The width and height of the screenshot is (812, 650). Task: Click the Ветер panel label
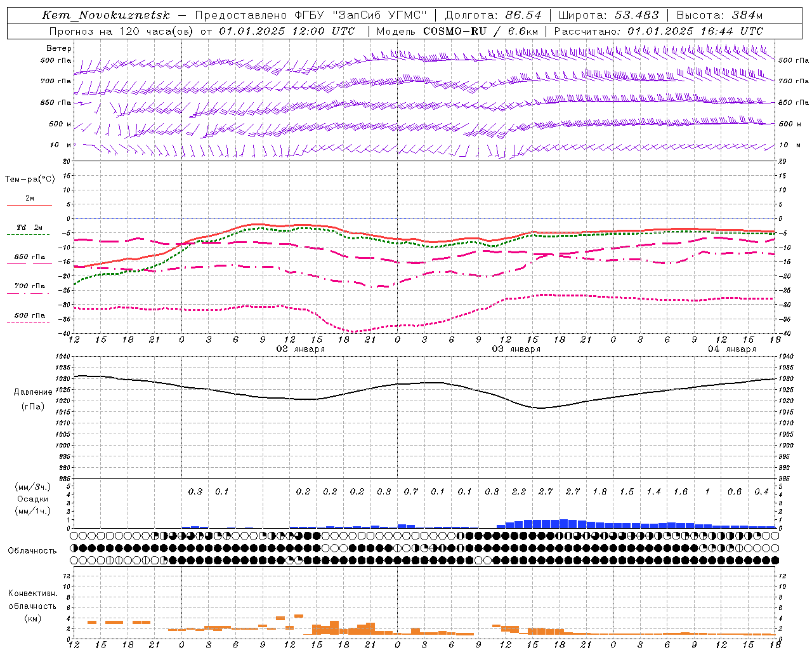[x=59, y=48]
